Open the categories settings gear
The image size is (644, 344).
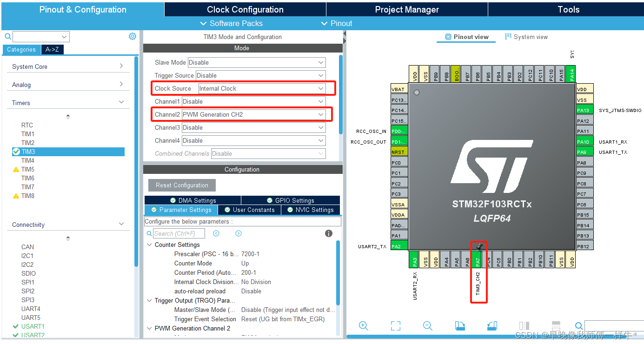pos(133,36)
